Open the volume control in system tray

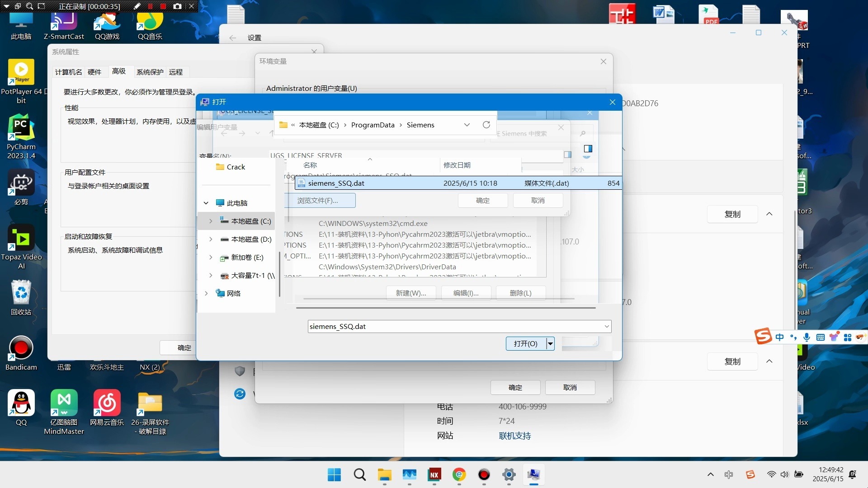tap(785, 474)
